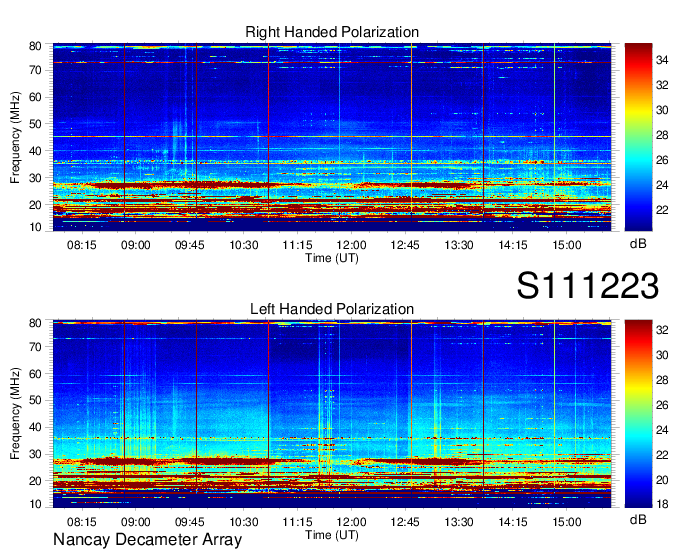This screenshot has width=680, height=552.
Task: Click 15:00 tick under left-handed plot
Action: 566,522
